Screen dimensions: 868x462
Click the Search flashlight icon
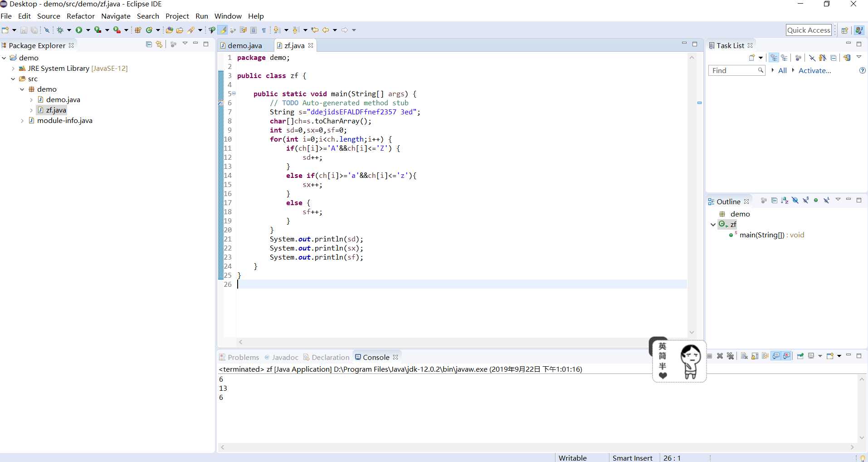[x=191, y=30]
